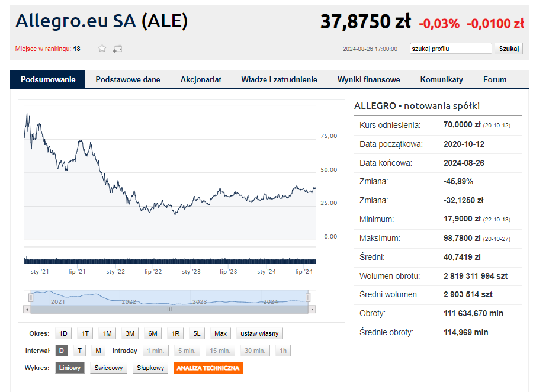
Task: Click left scroll arrow on chart navigator
Action: pyautogui.click(x=27, y=309)
